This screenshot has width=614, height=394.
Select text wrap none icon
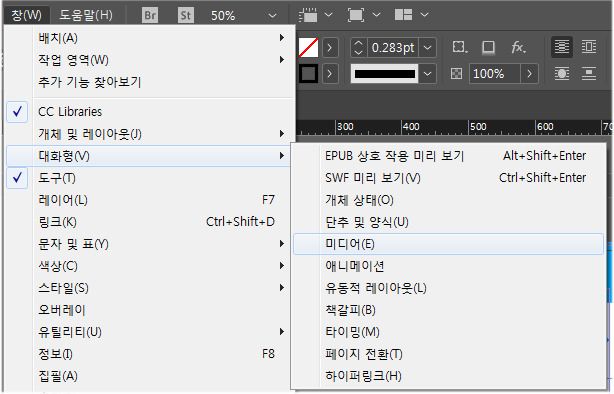(562, 47)
